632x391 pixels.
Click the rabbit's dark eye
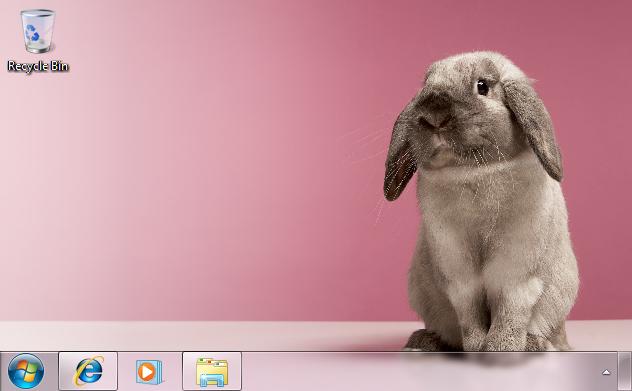point(482,87)
